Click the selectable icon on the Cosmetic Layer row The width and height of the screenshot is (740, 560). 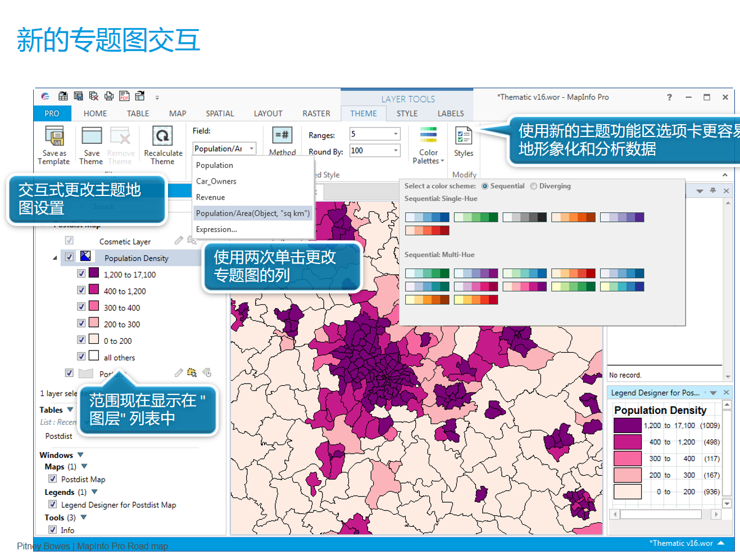(x=192, y=240)
